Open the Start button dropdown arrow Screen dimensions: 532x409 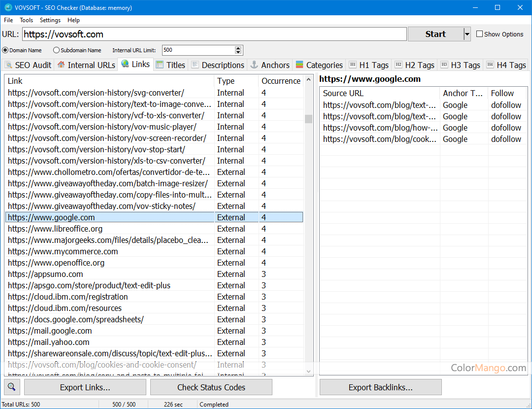point(467,34)
